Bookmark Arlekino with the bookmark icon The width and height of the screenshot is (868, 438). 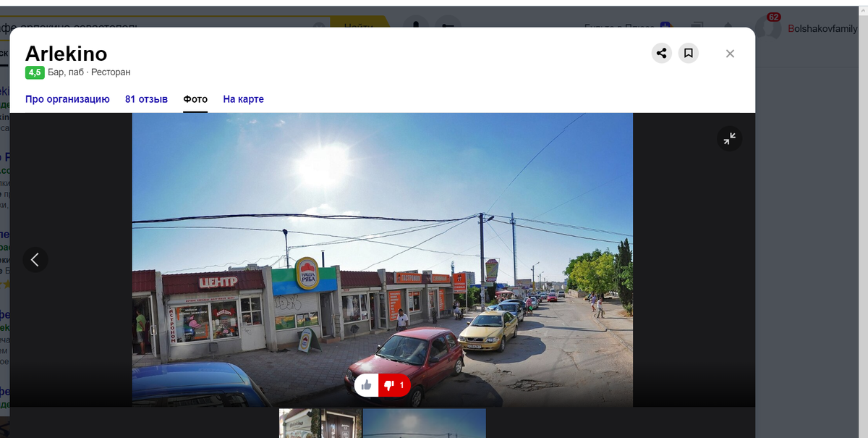(689, 53)
